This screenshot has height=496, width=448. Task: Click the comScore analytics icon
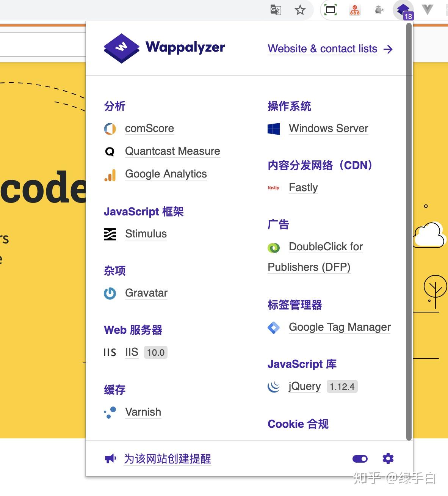point(110,129)
